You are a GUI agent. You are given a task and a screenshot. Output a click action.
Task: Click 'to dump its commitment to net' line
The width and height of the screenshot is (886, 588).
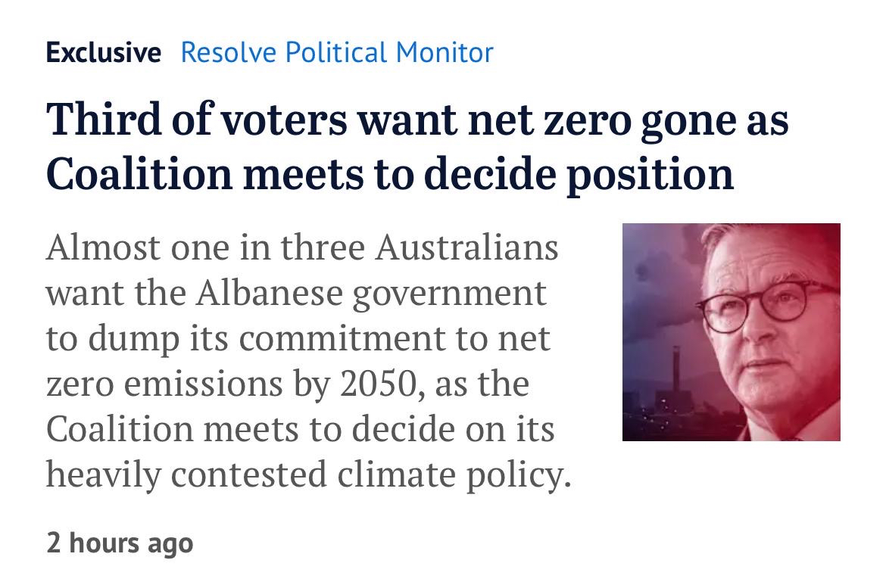(298, 338)
